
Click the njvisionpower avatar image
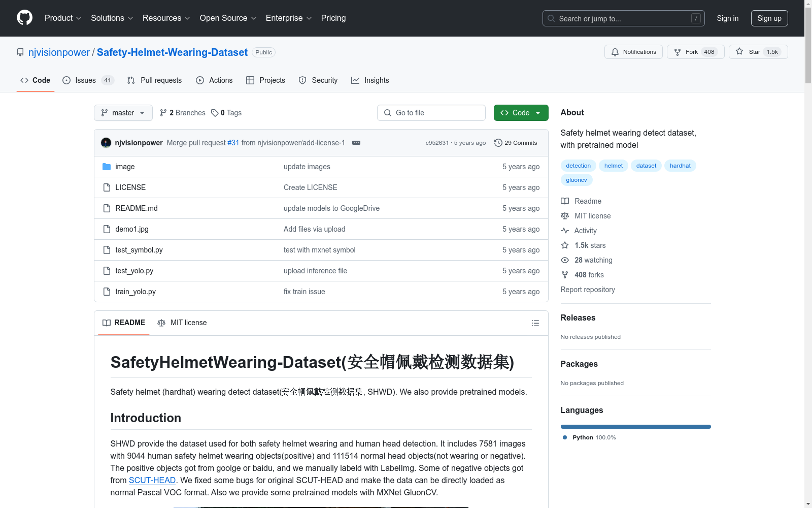[x=106, y=143]
